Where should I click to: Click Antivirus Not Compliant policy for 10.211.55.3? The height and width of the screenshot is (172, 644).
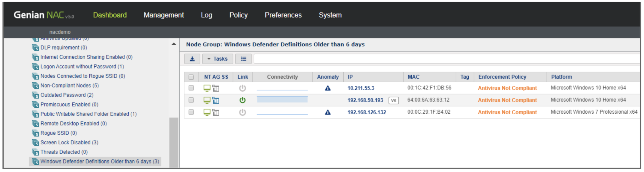[x=507, y=88]
